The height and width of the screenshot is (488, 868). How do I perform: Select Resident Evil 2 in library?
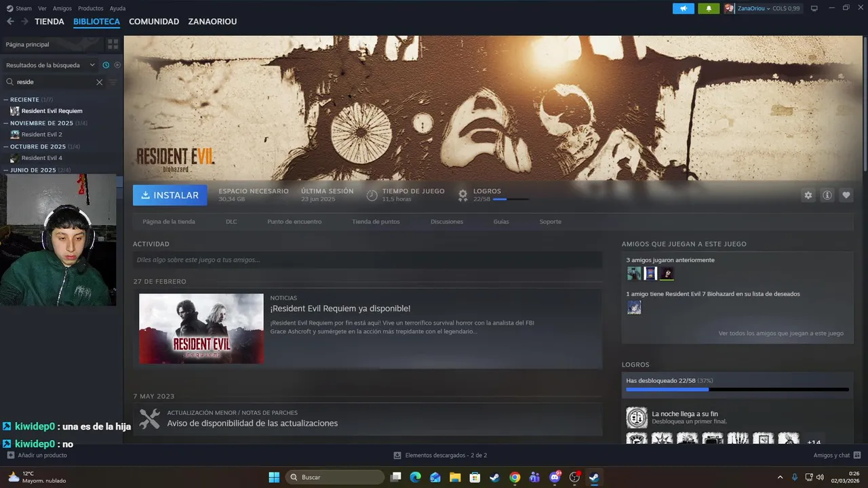click(41, 134)
